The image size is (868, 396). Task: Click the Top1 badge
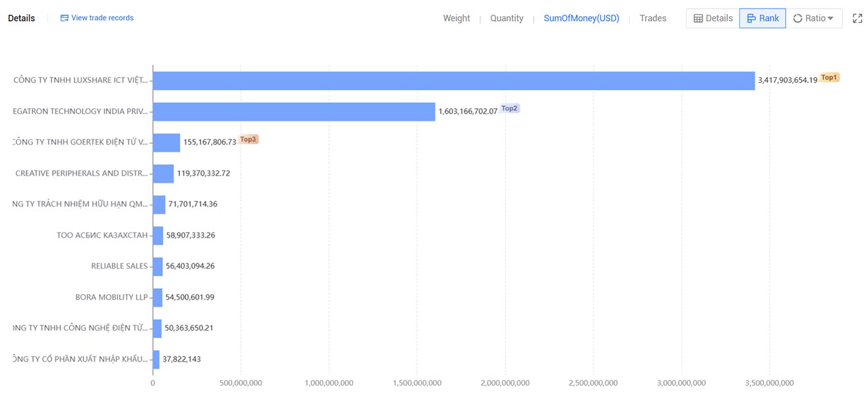coord(829,77)
